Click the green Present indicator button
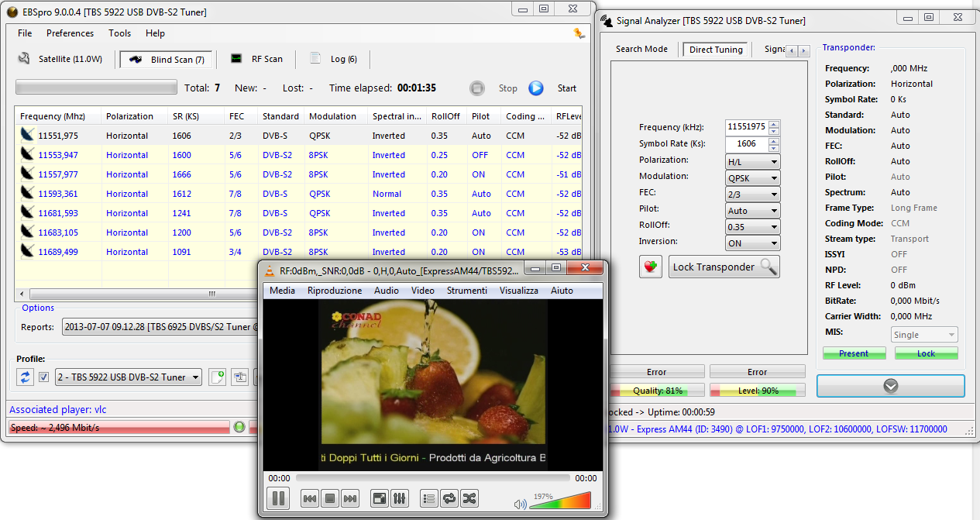 (x=854, y=353)
